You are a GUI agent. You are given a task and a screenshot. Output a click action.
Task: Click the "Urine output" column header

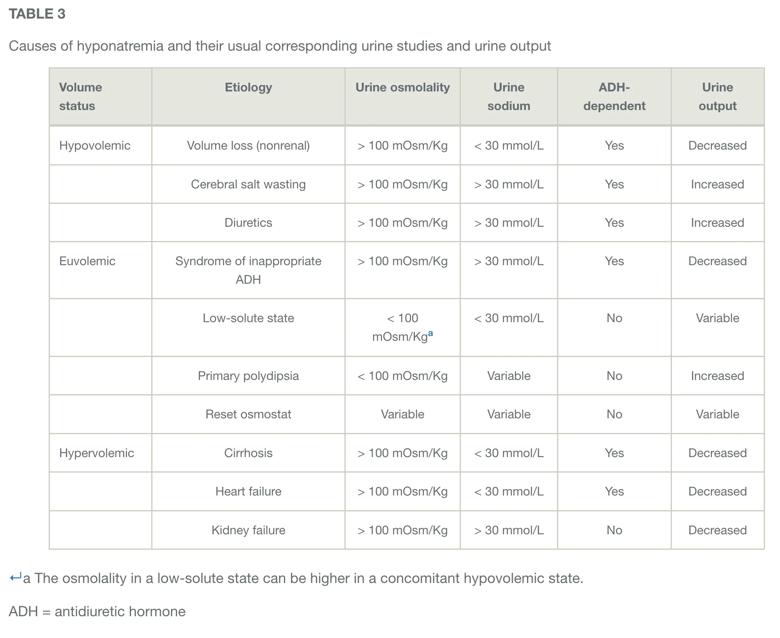[x=717, y=96]
